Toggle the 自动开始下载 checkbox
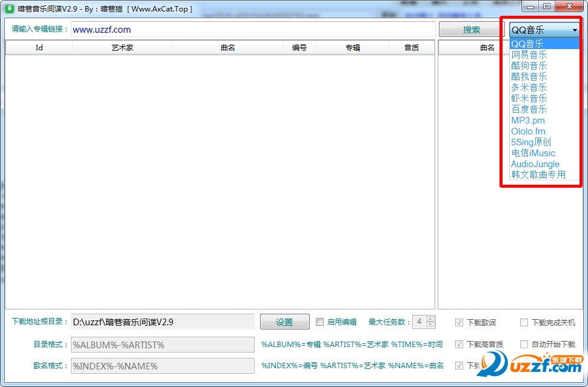Screen dimensions: 588x387 [524, 344]
